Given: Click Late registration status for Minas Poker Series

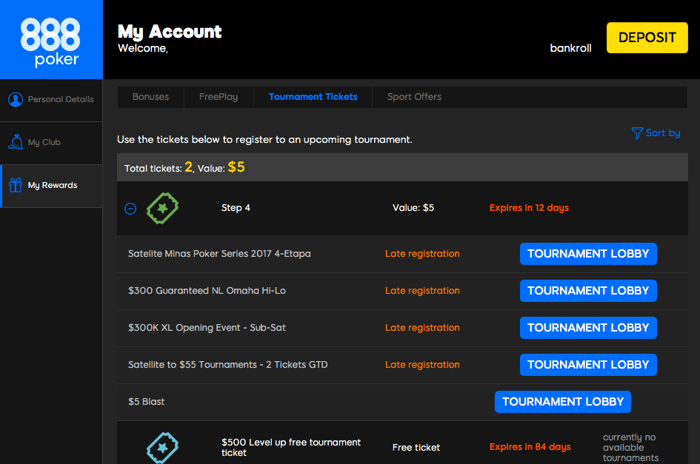Looking at the screenshot, I should [422, 254].
